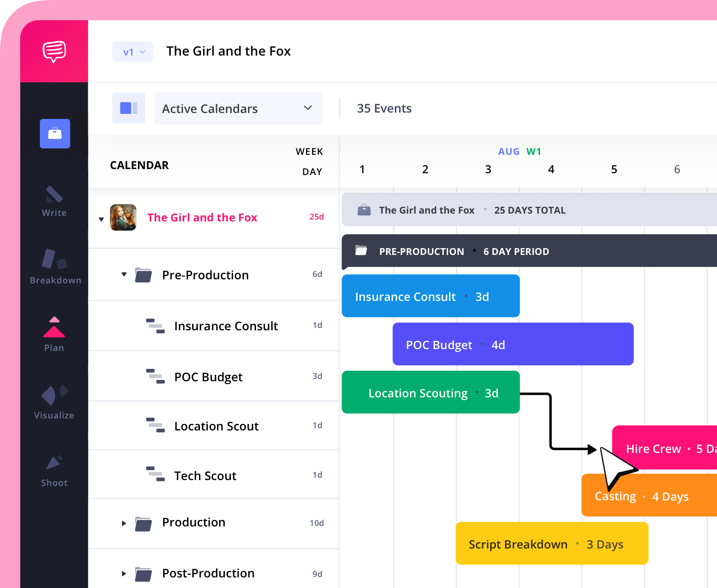This screenshot has height=588, width=717.
Task: Go to the Breakdown sidebar section
Action: pyautogui.click(x=55, y=266)
